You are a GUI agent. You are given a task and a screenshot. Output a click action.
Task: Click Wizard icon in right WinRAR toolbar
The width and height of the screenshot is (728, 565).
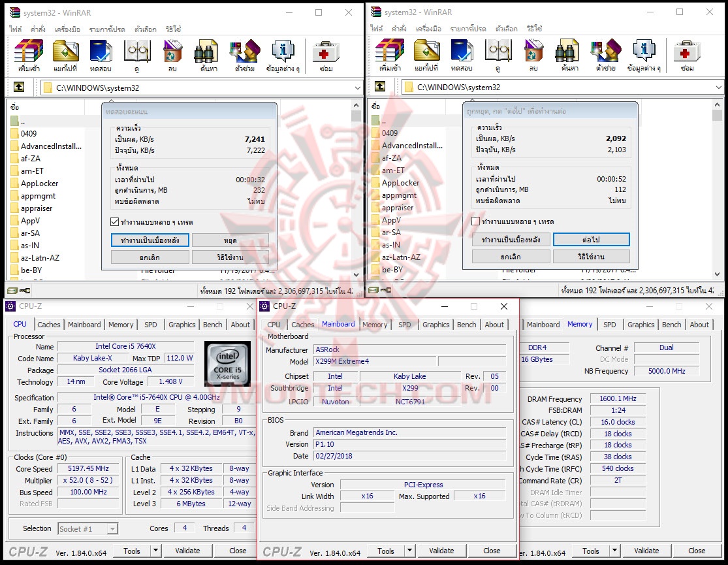tap(606, 56)
